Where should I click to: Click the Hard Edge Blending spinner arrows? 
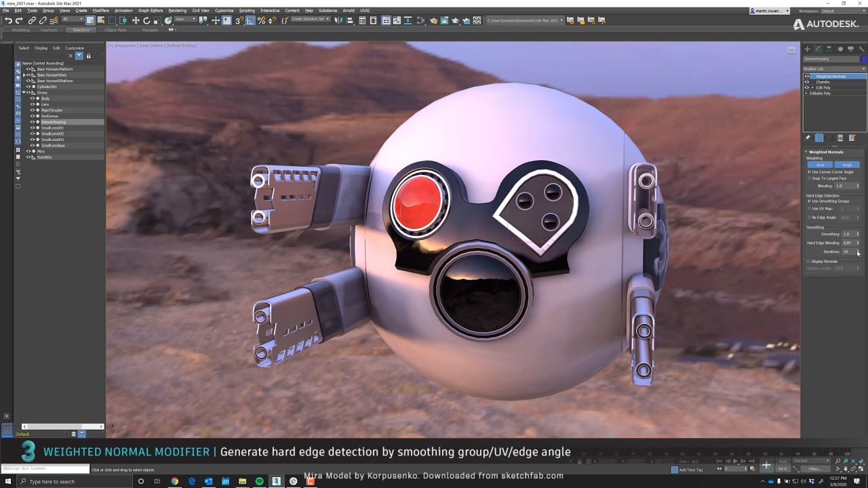click(x=858, y=243)
